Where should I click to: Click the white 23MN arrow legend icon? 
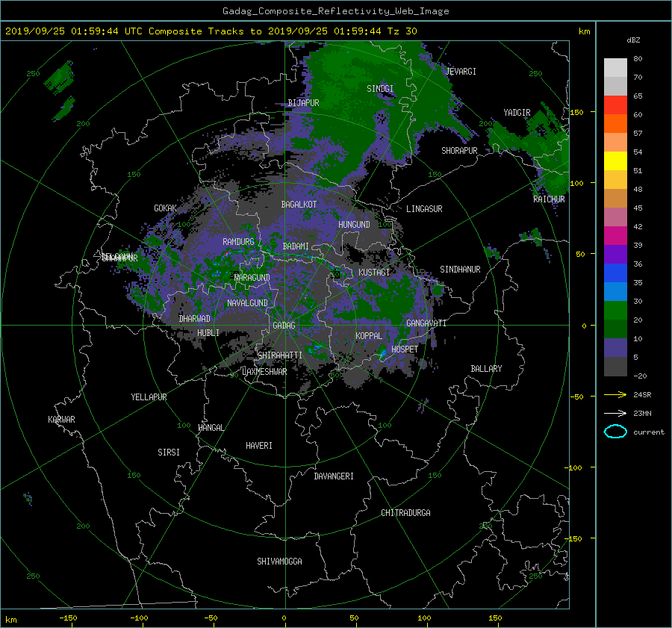point(615,413)
